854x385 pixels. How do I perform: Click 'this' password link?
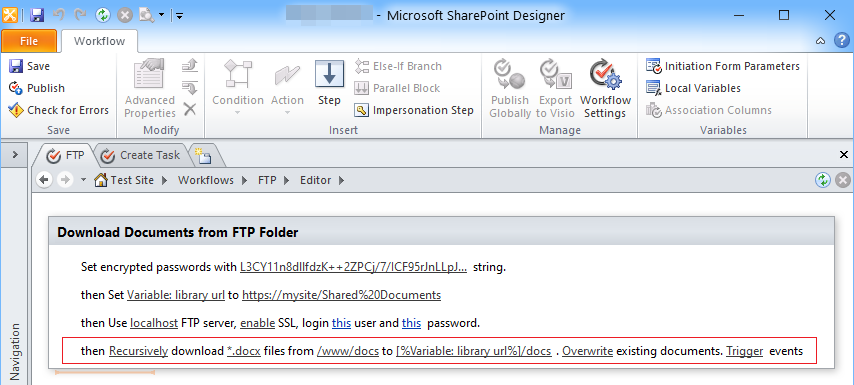click(x=411, y=322)
